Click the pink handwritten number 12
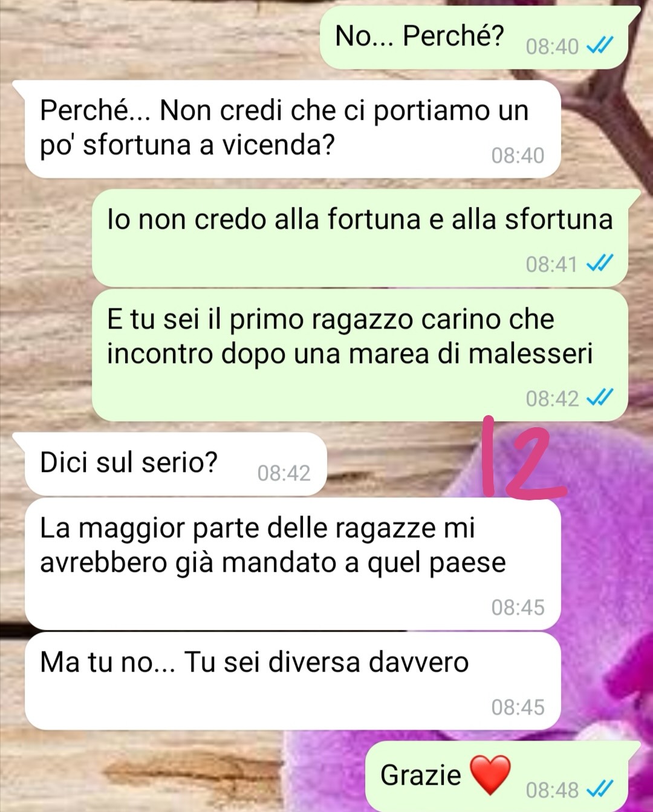Image resolution: width=653 pixels, height=812 pixels. tap(524, 458)
